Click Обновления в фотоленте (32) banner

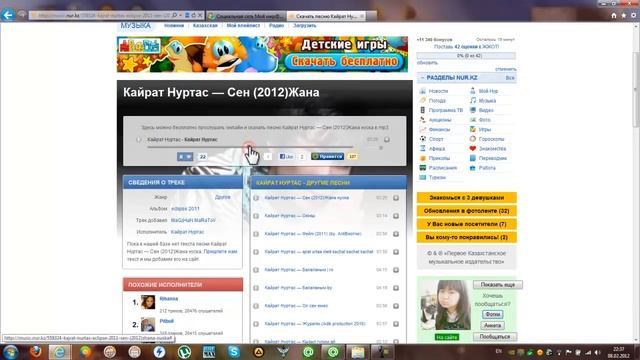point(467,211)
